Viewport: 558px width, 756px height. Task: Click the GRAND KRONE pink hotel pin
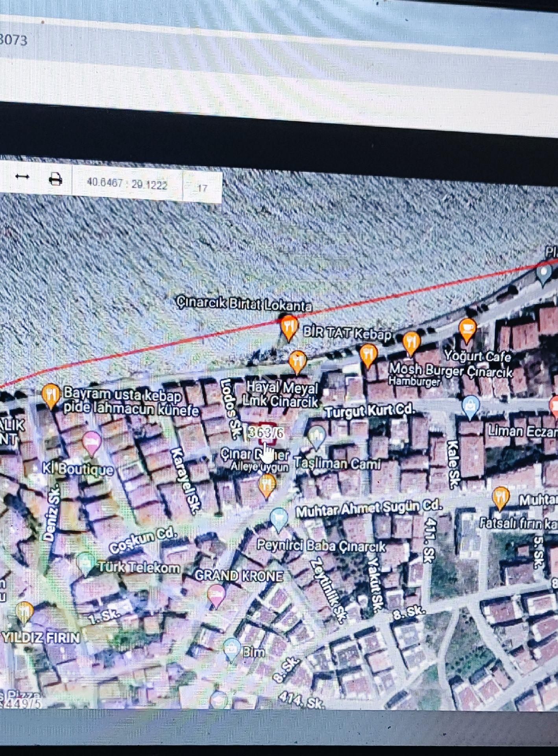tap(216, 596)
